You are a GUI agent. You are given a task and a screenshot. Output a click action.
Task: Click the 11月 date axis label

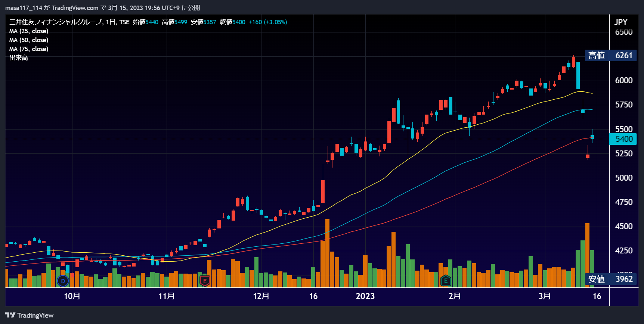click(167, 296)
